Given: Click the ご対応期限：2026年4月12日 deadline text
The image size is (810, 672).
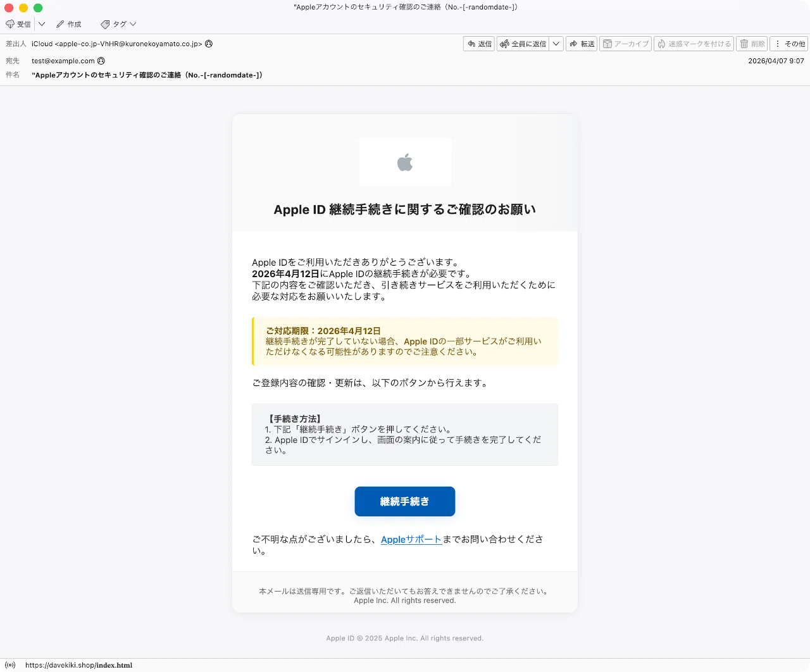Looking at the screenshot, I should pos(323,331).
